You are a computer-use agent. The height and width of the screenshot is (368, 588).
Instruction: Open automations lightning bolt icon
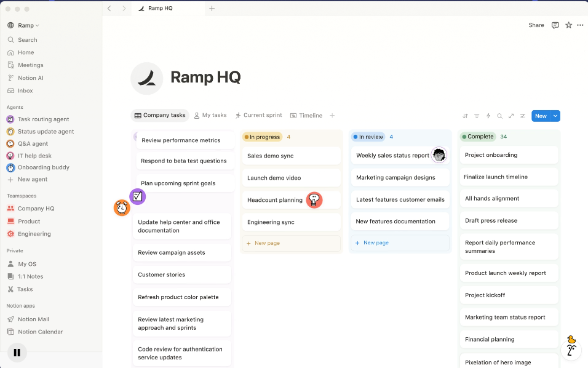488,116
